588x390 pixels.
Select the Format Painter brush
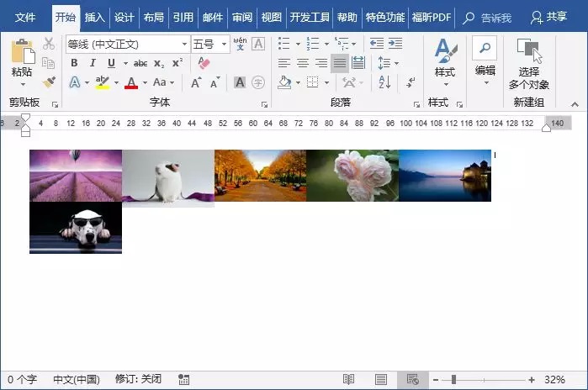[49, 82]
